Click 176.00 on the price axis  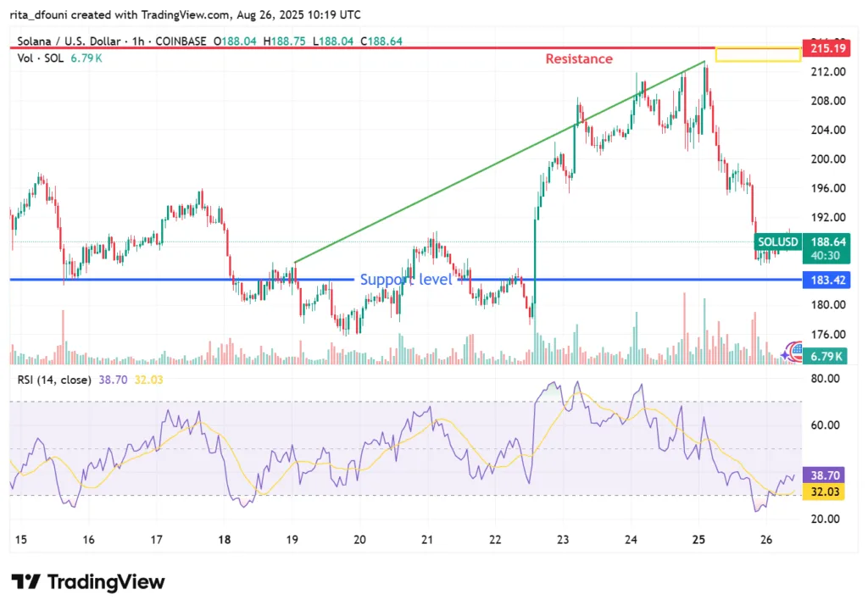(828, 334)
